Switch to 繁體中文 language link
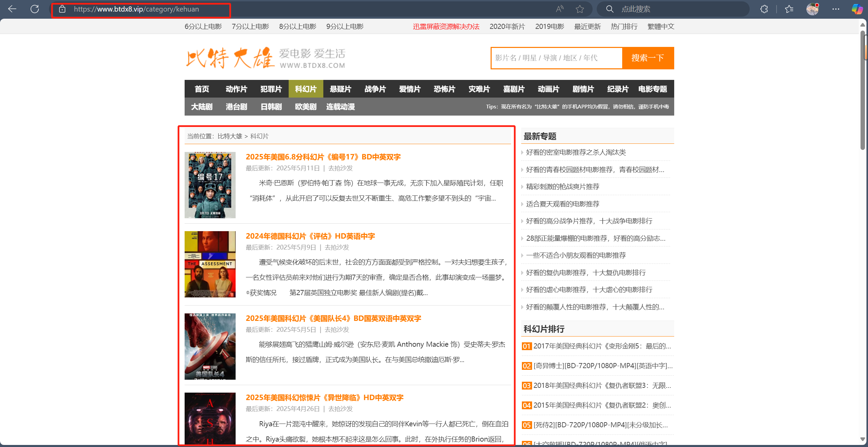This screenshot has height=447, width=868. pyautogui.click(x=661, y=27)
